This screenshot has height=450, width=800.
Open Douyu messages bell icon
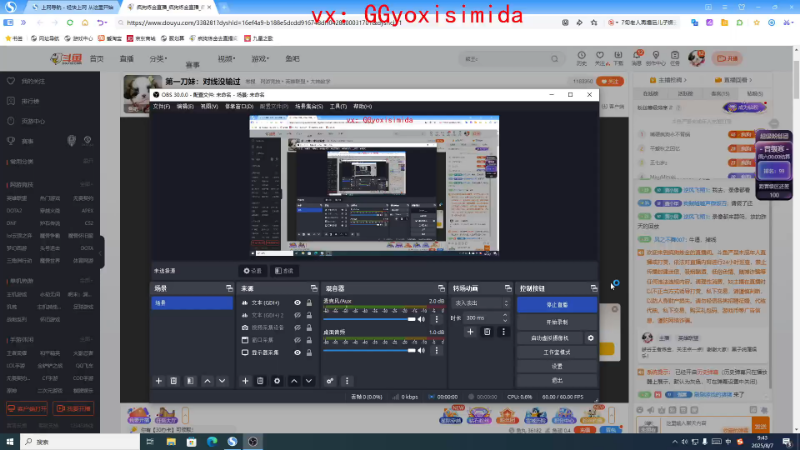pyautogui.click(x=637, y=58)
